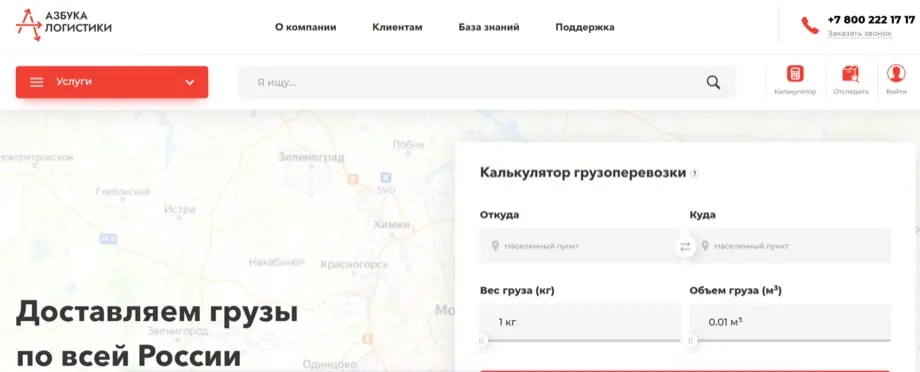Click the SVO airport marker on map
The width and height of the screenshot is (920, 372).
[x=386, y=183]
